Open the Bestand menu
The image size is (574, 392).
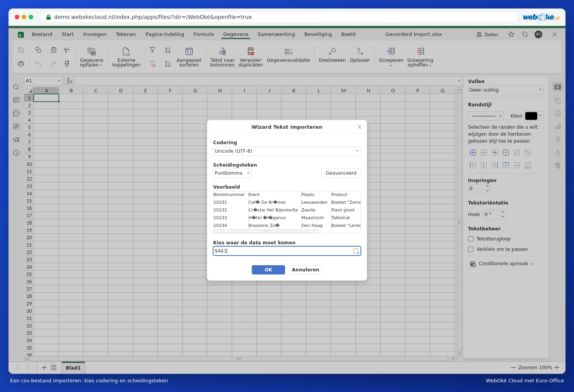pyautogui.click(x=42, y=34)
